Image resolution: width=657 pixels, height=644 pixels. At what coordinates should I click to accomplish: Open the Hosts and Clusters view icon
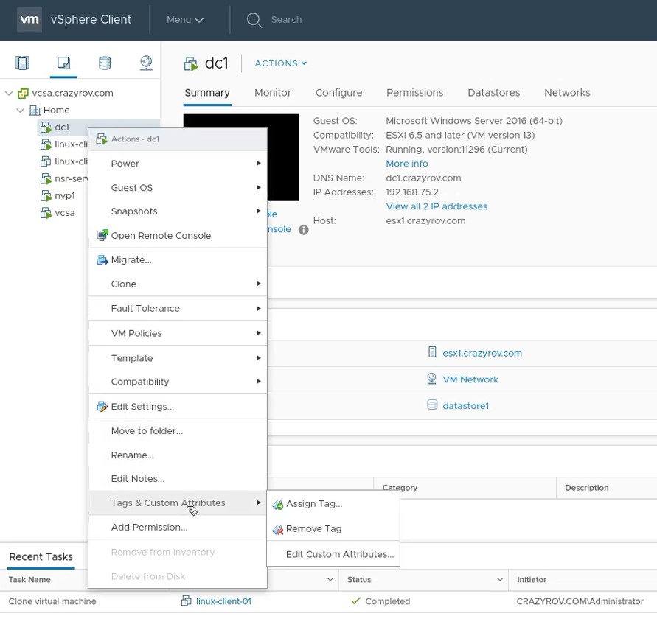22,63
